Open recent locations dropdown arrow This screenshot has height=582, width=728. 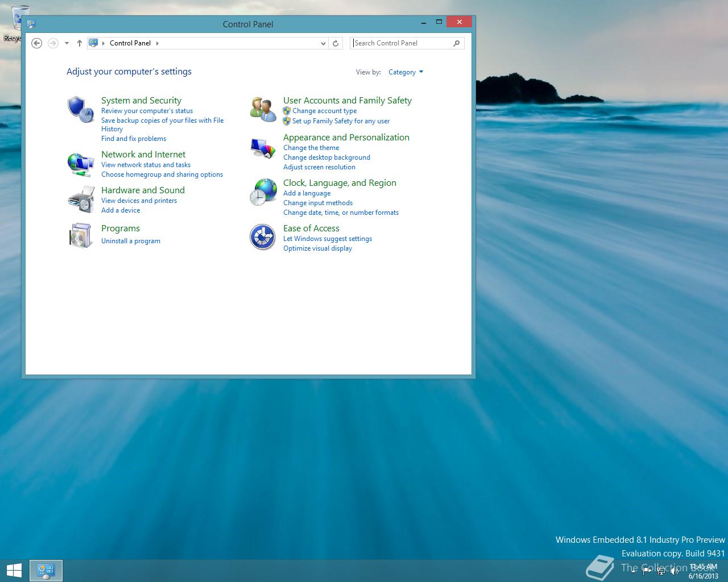[x=67, y=43]
